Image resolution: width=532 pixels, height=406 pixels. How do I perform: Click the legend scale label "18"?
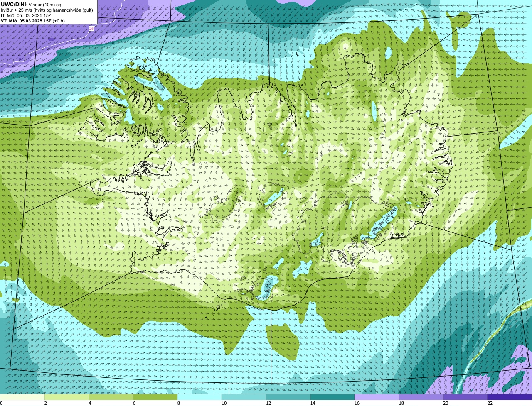click(x=401, y=403)
